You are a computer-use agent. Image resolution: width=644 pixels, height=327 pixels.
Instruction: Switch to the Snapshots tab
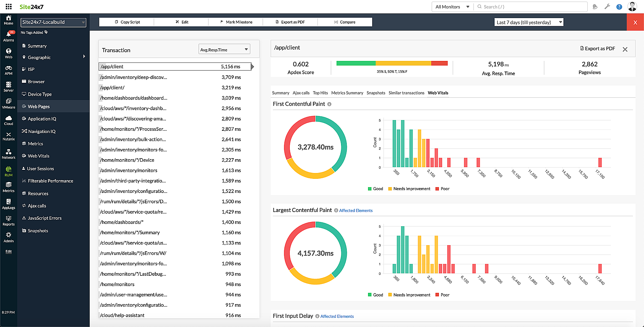pyautogui.click(x=376, y=93)
